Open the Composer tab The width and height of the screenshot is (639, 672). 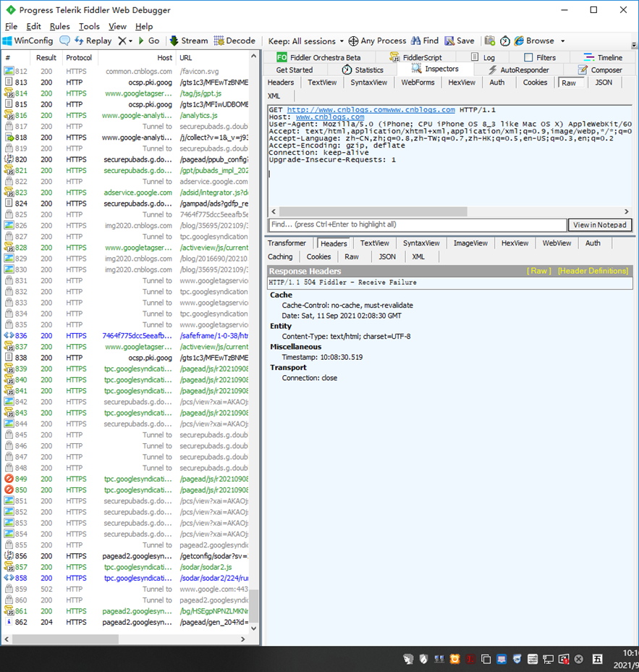[x=600, y=70]
